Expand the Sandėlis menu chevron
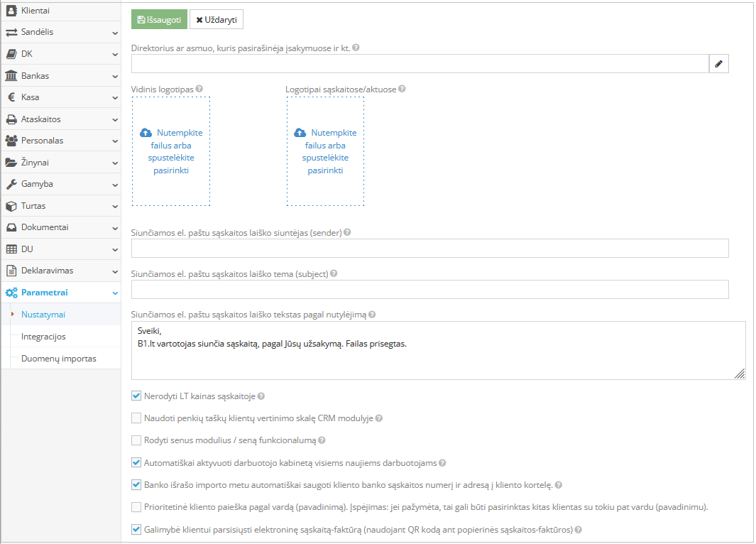 tap(114, 33)
